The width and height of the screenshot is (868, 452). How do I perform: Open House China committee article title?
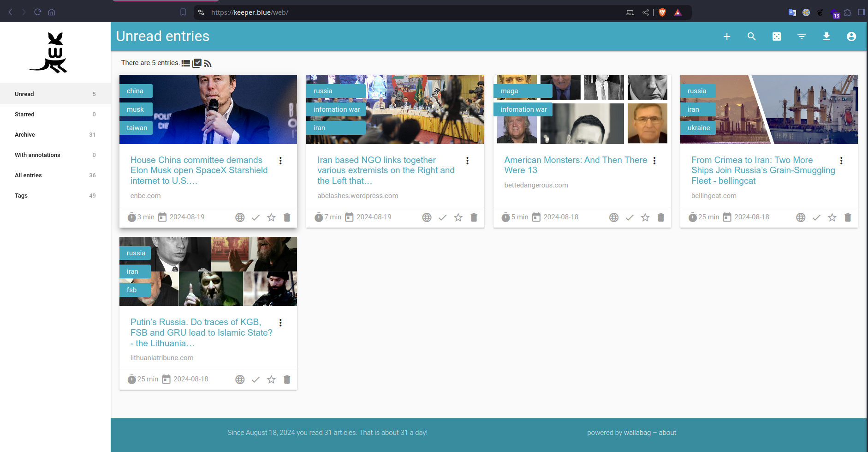point(199,170)
